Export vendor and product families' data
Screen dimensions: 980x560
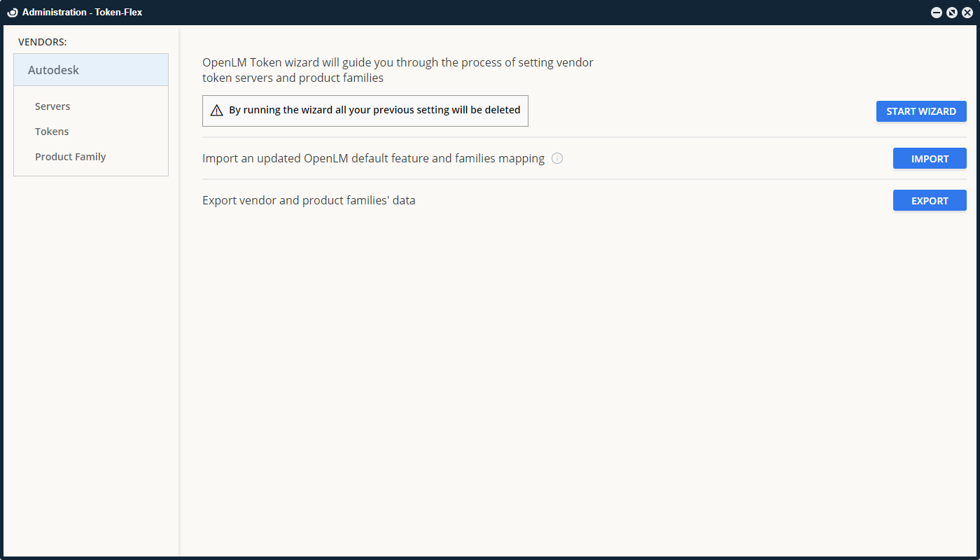[930, 200]
